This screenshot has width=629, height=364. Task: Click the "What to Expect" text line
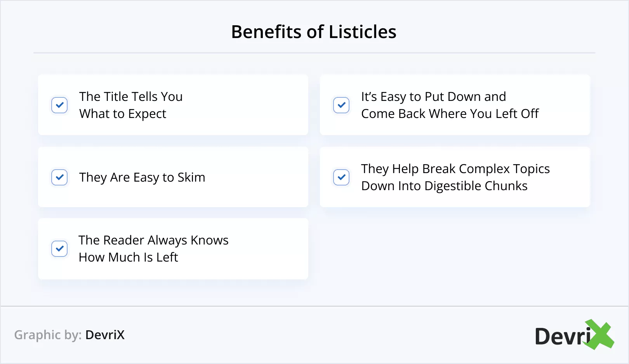(x=123, y=114)
